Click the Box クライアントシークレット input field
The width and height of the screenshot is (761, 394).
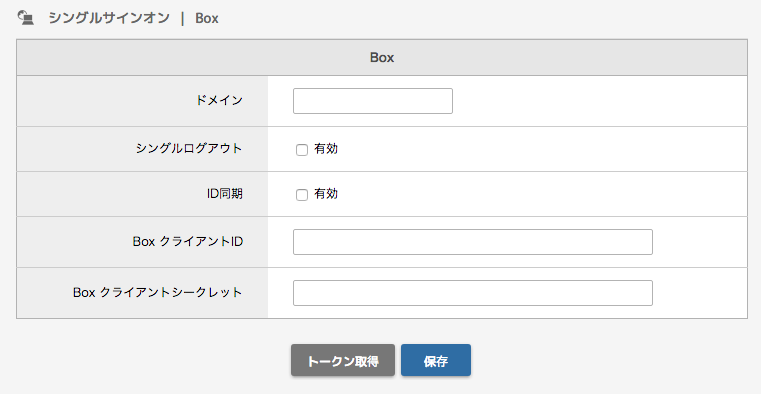[x=473, y=293]
